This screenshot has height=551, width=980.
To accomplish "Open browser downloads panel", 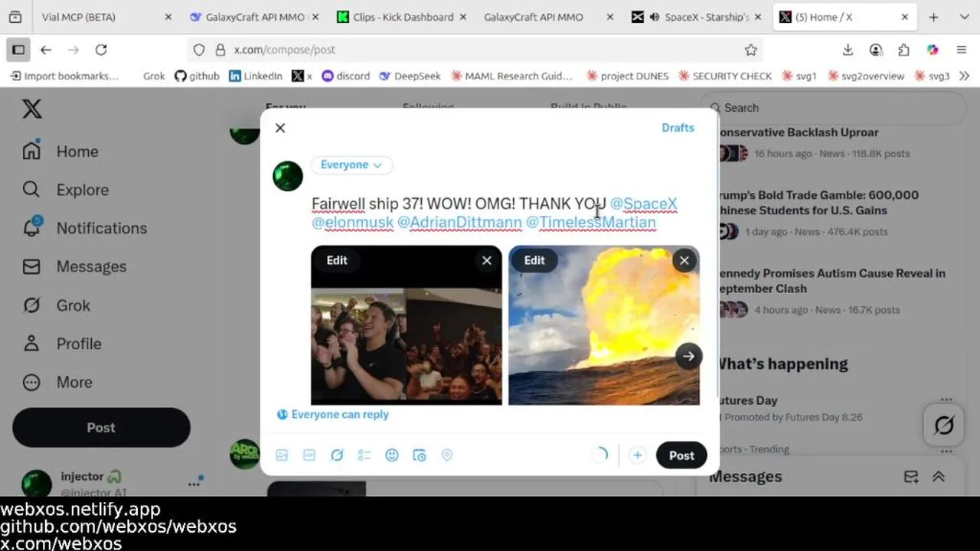I will [x=848, y=50].
